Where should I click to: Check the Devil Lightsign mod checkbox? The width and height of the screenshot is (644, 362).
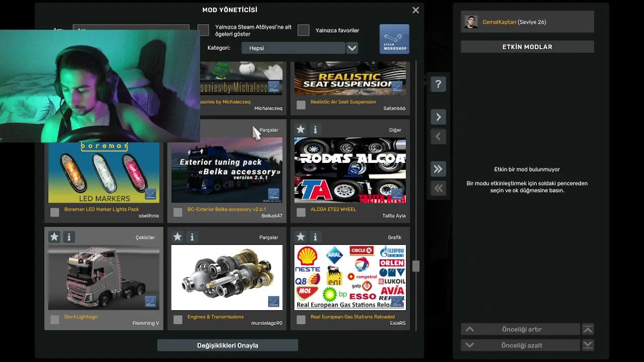coord(55,320)
